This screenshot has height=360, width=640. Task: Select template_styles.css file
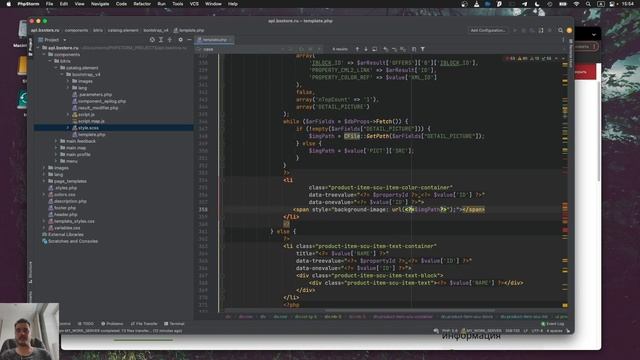pos(71,221)
